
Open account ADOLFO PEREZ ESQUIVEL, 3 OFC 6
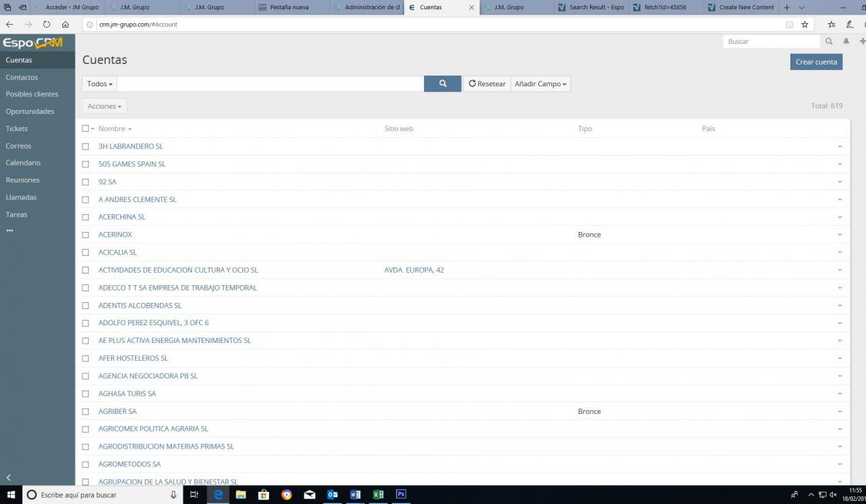pos(153,322)
